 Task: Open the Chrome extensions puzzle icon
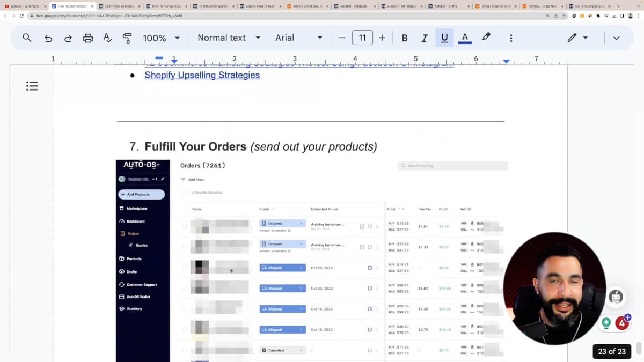coord(598,16)
